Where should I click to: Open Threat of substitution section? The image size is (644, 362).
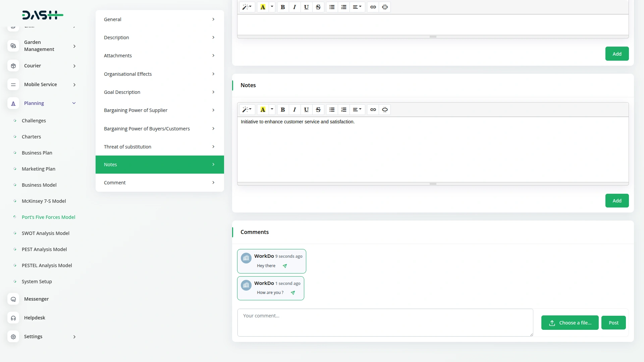click(x=160, y=147)
